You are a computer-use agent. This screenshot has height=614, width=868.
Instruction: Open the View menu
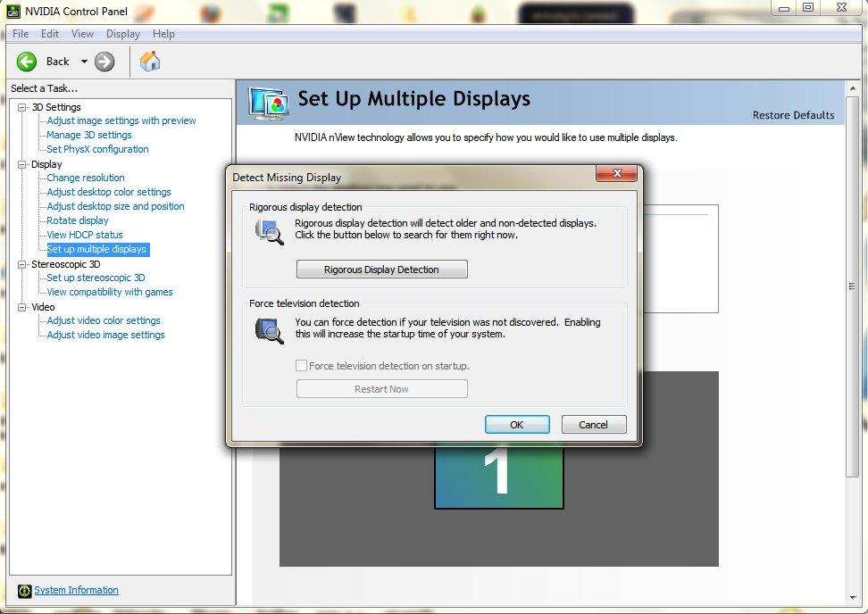pos(82,34)
